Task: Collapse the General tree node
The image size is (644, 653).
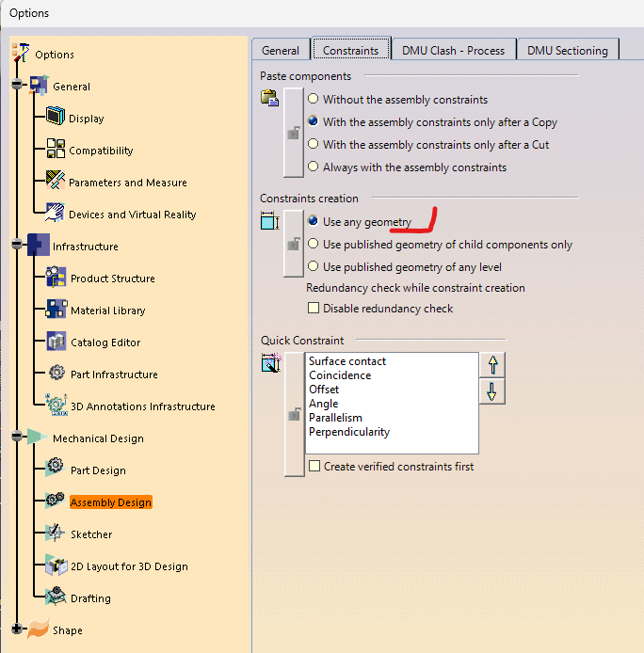Action: click(x=16, y=86)
